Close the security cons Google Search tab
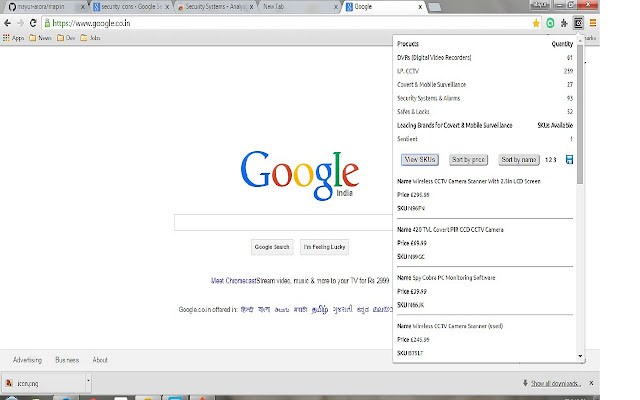The image size is (640, 400). tap(167, 7)
